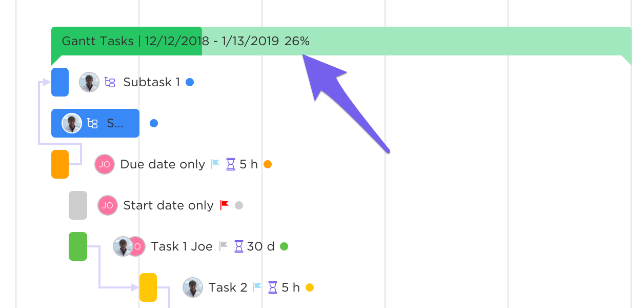
Task: Click the green status dot on Task 1 Joe
Action: (284, 246)
